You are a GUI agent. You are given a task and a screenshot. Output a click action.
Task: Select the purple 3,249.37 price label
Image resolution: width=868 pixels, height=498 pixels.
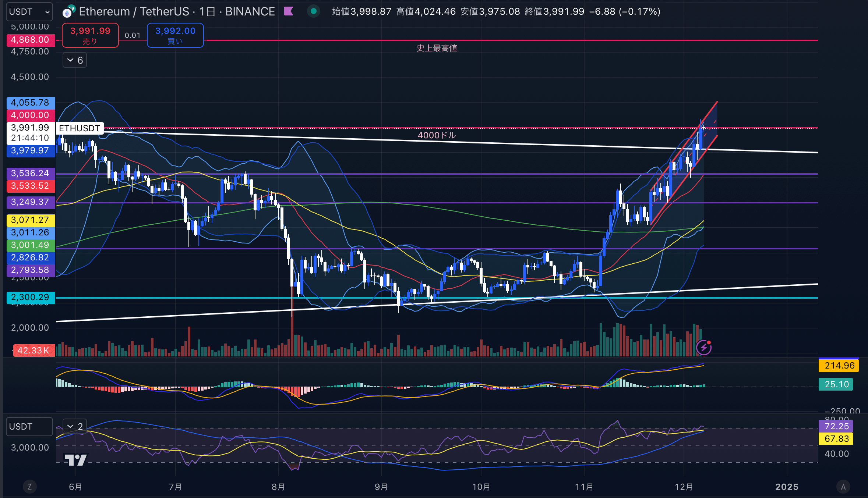(x=31, y=202)
